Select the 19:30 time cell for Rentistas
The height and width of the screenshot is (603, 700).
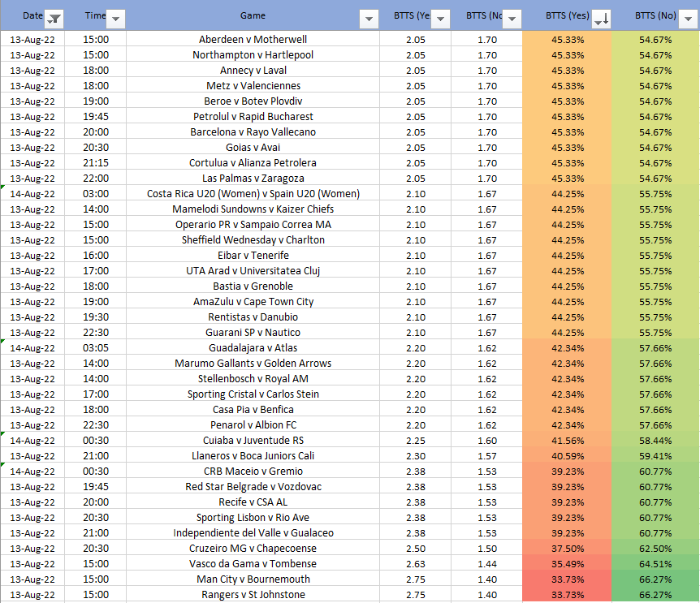pyautogui.click(x=96, y=317)
